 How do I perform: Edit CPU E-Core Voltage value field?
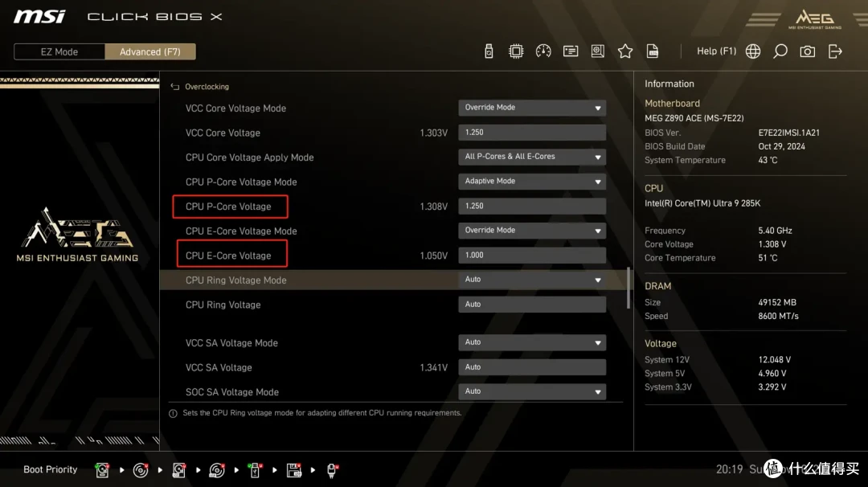(532, 255)
